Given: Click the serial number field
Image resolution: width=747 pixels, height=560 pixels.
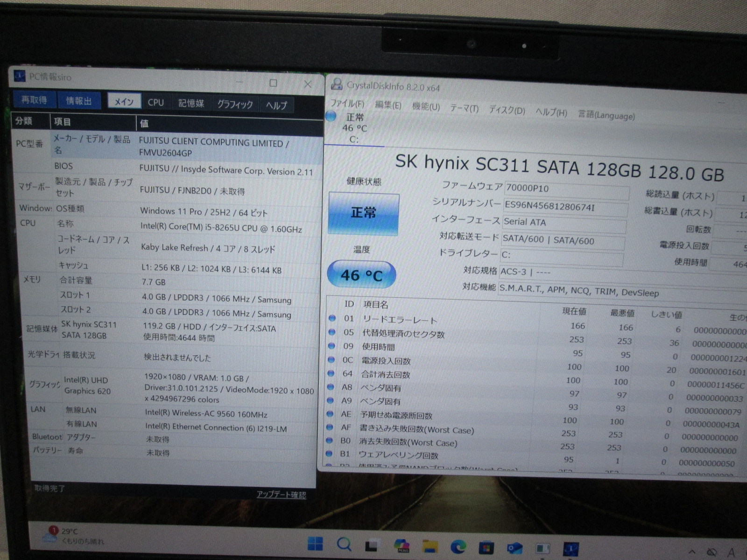Looking at the screenshot, I should (x=565, y=207).
